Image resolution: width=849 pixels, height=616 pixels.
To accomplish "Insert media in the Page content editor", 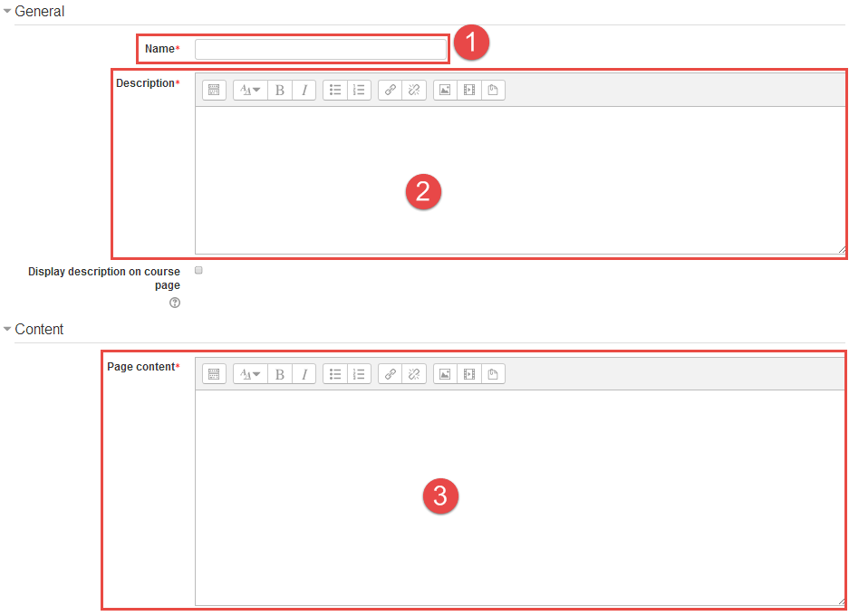I will tap(468, 373).
